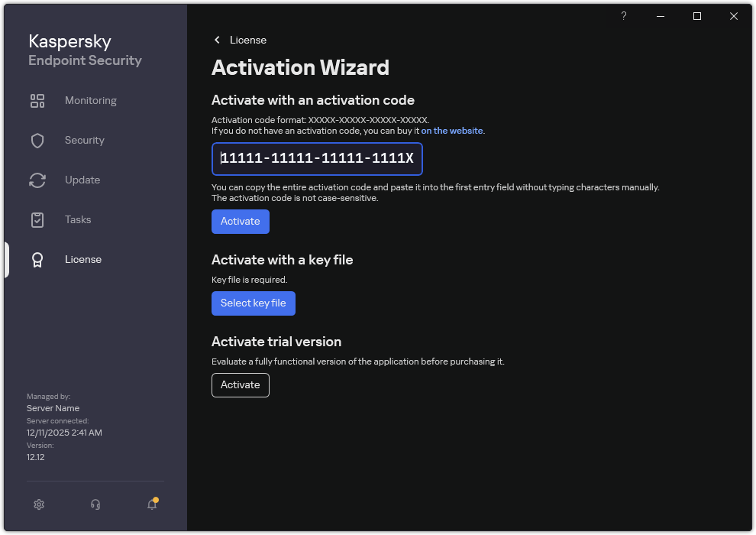Screen dimensions: 756x535
Task: Go back using the License breadcrumb arrow
Action: pos(216,40)
